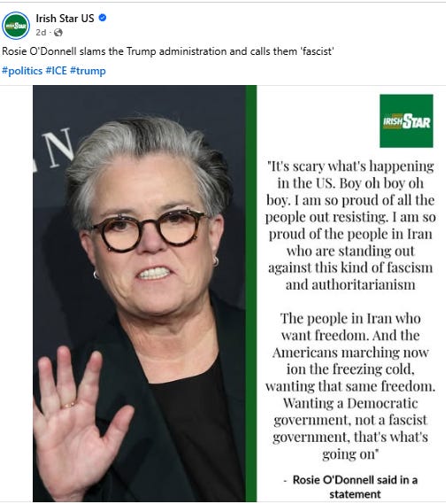
Task: Click the post caption about Trump administration
Action: [x=168, y=51]
